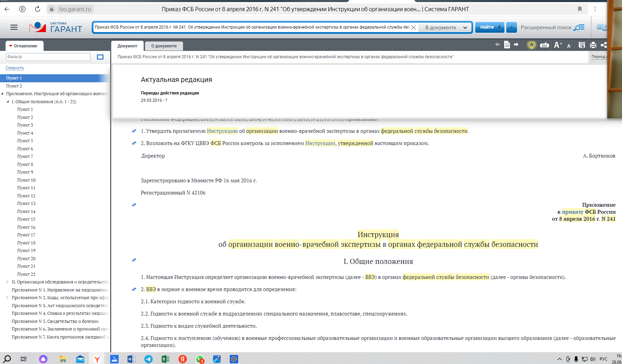Click the link marker beside point 1
The width and height of the screenshot is (622, 364).
point(134,131)
